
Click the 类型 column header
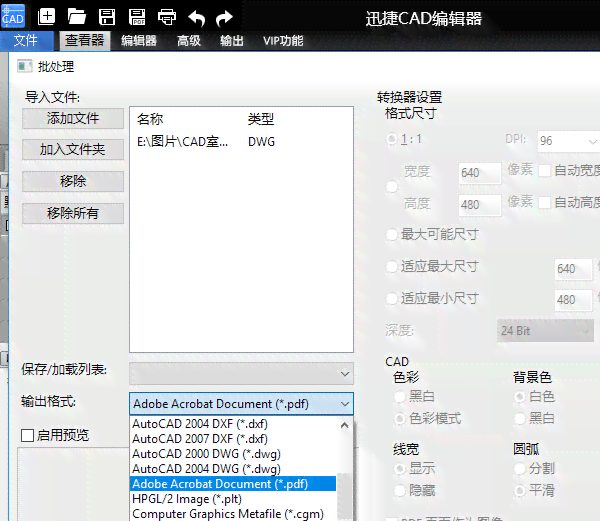261,119
